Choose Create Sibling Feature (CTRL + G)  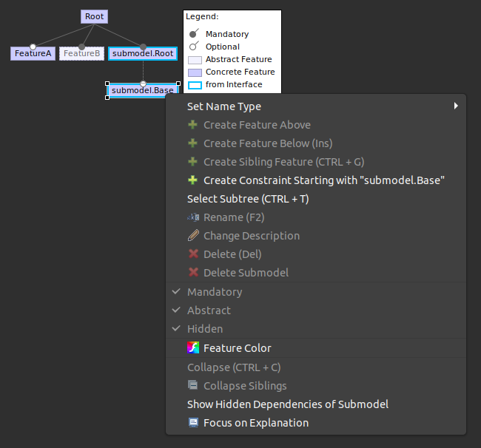point(316,161)
